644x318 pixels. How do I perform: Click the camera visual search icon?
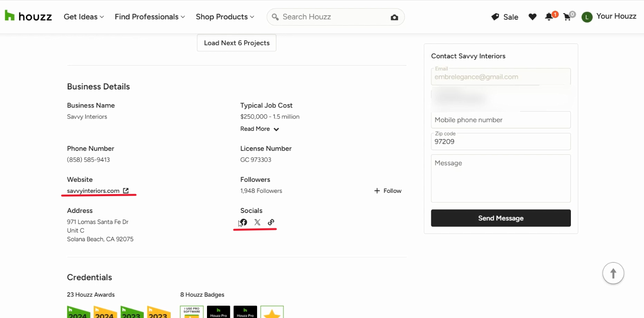pos(394,17)
